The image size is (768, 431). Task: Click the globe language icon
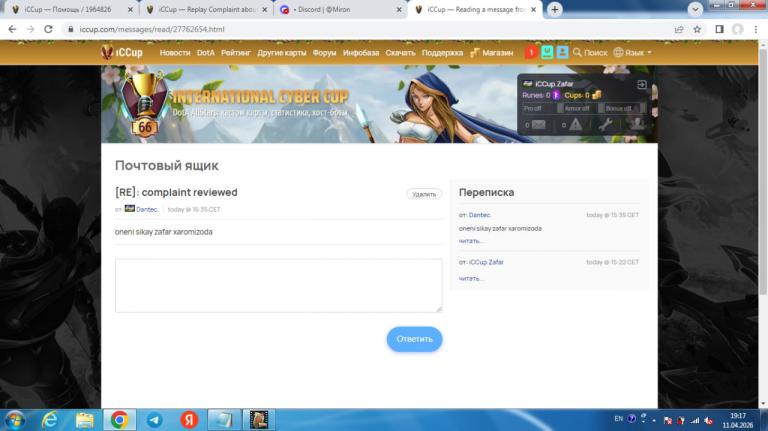click(x=619, y=52)
